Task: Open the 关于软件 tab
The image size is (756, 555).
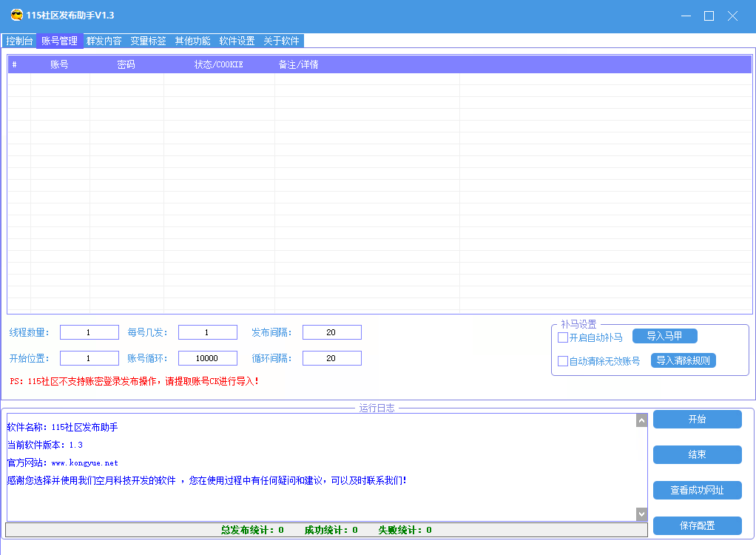Action: tap(281, 41)
